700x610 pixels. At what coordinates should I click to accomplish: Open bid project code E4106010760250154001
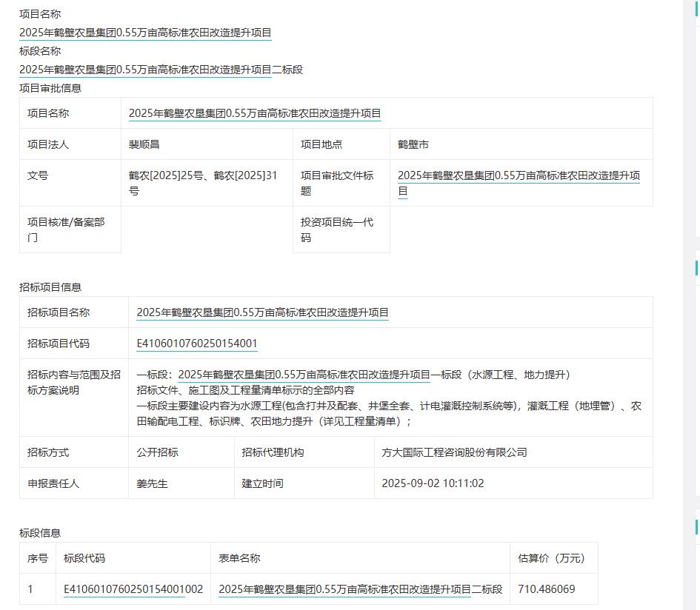(197, 343)
